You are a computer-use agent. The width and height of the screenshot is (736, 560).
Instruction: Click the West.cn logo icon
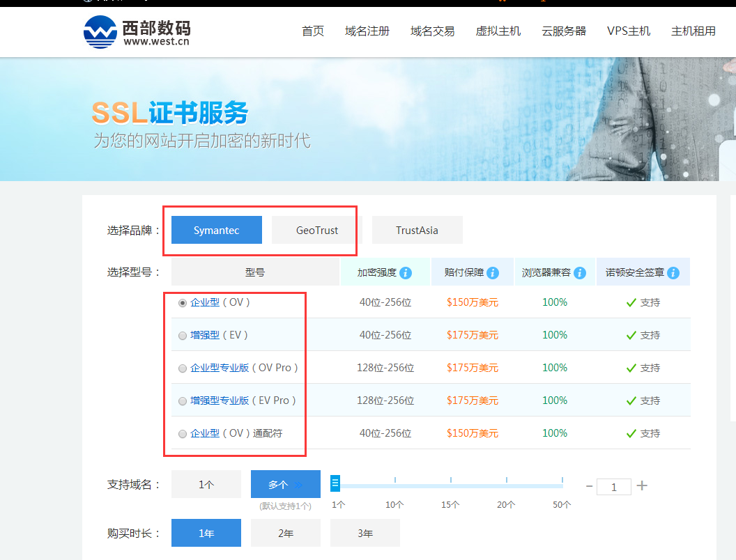coord(100,31)
